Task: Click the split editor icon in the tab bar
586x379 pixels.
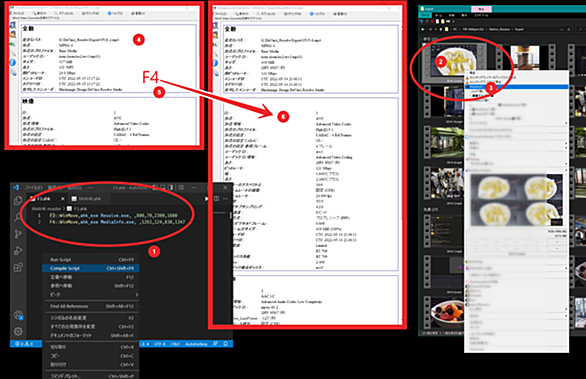Action: pos(216,198)
